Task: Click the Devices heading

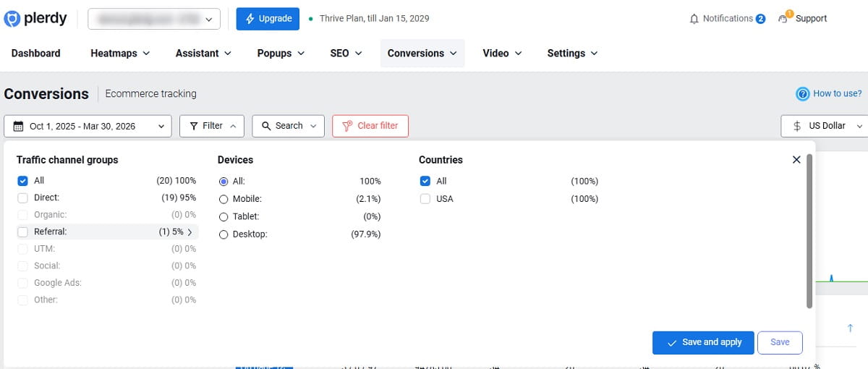Action: pos(236,160)
